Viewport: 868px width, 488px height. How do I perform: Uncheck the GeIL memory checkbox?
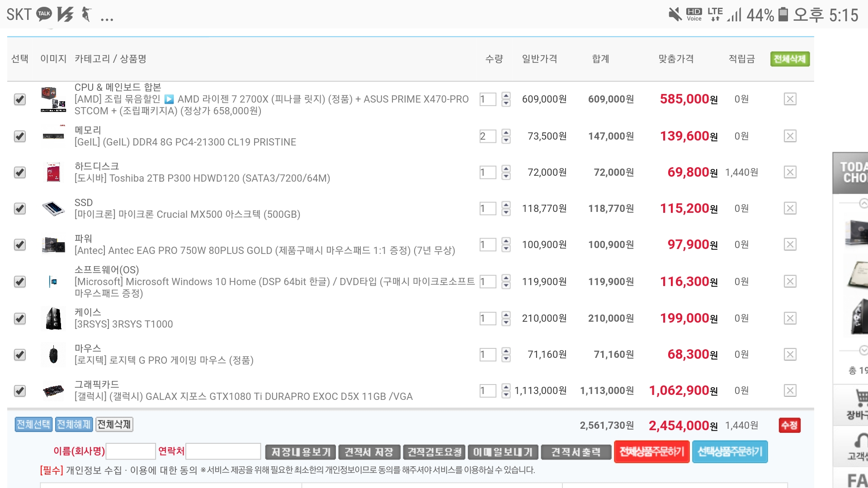point(19,136)
